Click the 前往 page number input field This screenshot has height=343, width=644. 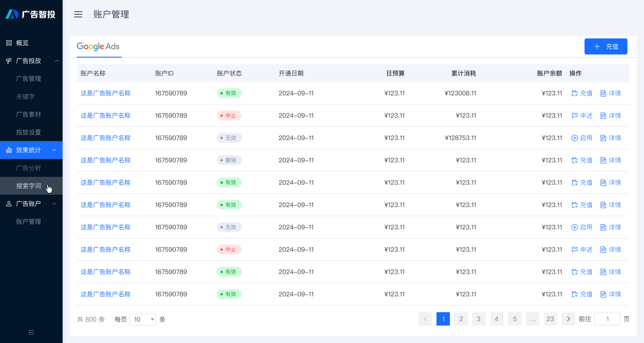tap(607, 319)
